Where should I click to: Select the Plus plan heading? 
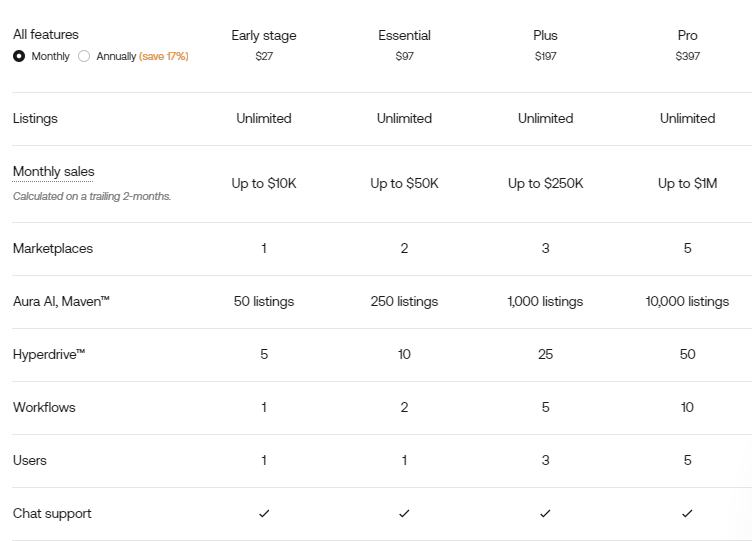[x=545, y=35]
